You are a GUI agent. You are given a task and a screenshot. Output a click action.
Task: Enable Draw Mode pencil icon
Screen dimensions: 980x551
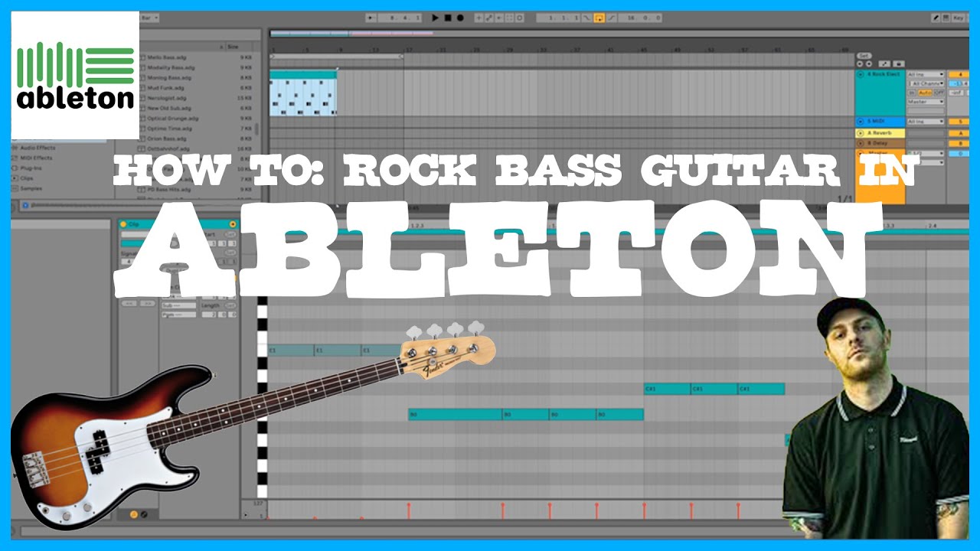(x=936, y=18)
